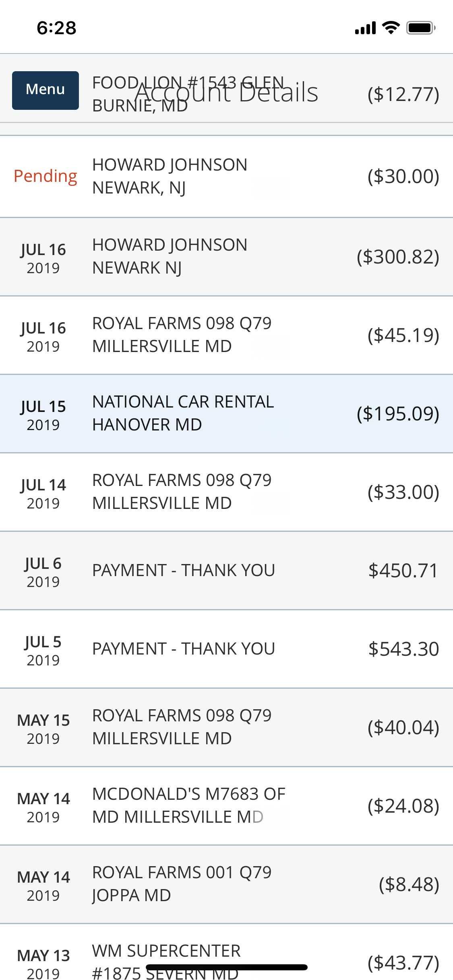This screenshot has width=453, height=980.
Task: Open McDonald's M7683 Millersville transaction
Action: 226,806
